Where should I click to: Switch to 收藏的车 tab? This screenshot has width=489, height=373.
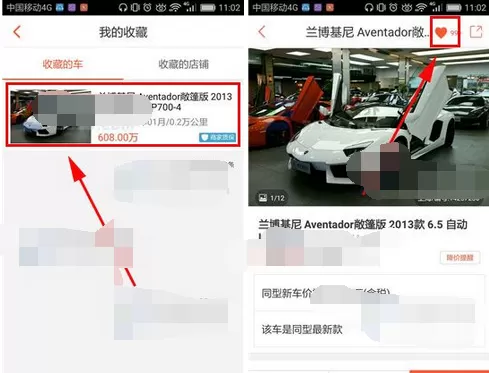click(x=63, y=64)
